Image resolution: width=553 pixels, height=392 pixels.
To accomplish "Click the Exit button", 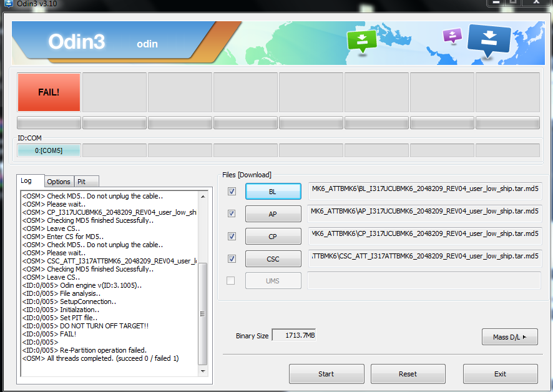I will (500, 374).
